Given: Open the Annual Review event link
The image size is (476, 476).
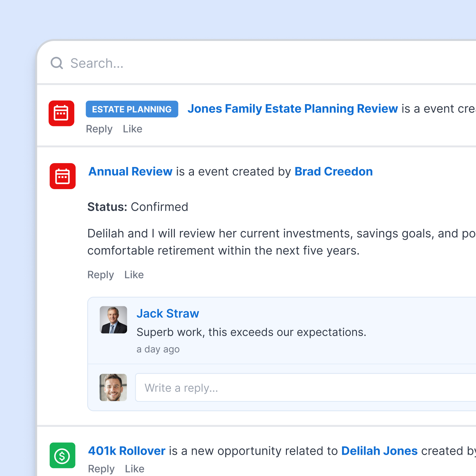Looking at the screenshot, I should pyautogui.click(x=130, y=171).
